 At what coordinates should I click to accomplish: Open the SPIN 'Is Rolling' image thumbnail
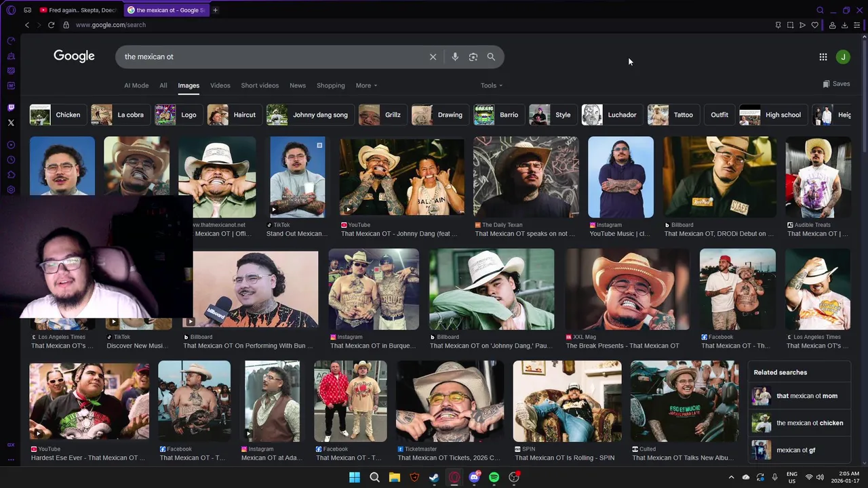tap(567, 401)
